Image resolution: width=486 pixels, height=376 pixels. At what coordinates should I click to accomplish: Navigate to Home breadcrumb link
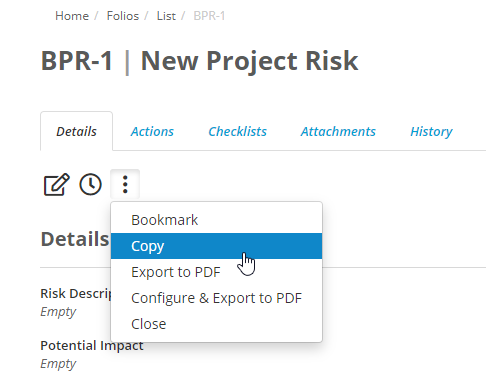coord(72,16)
